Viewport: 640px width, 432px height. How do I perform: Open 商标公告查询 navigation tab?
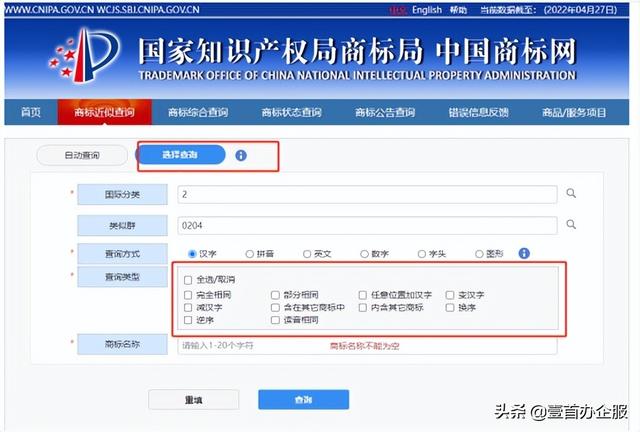[385, 112]
